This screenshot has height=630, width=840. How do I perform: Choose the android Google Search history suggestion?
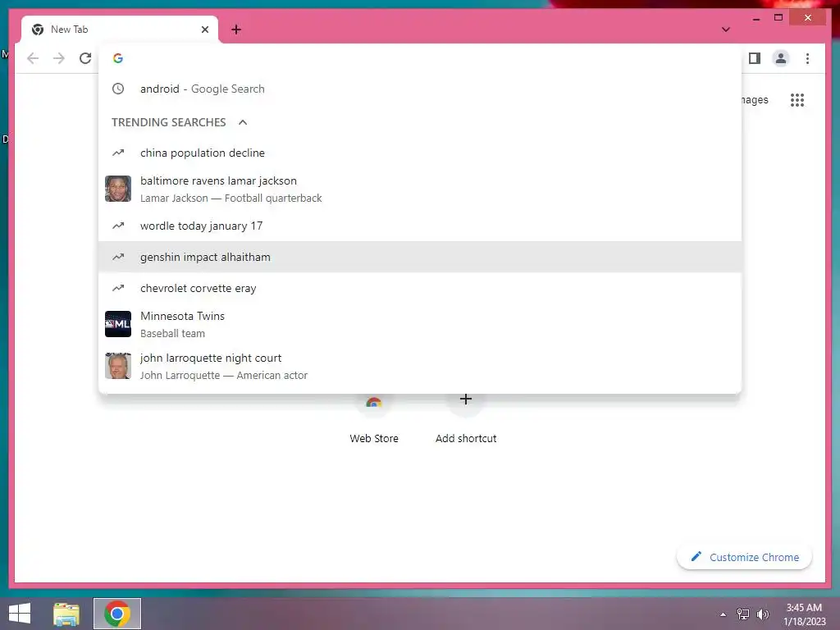(x=420, y=89)
